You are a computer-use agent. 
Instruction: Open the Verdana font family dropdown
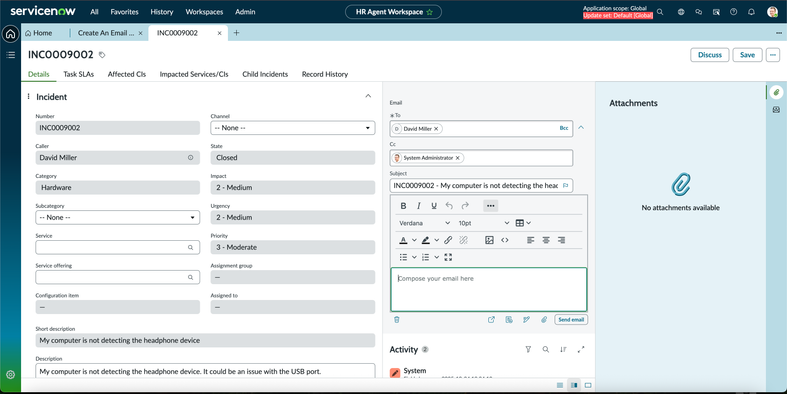point(425,223)
